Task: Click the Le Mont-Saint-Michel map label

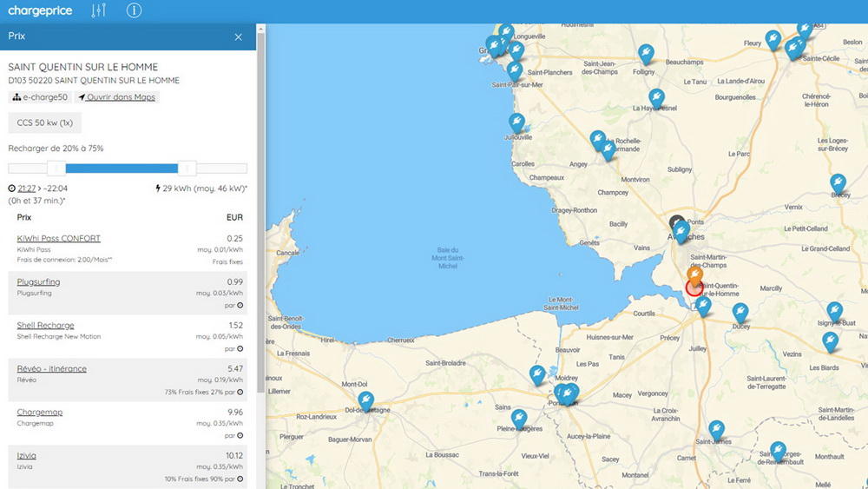Action: pos(561,303)
